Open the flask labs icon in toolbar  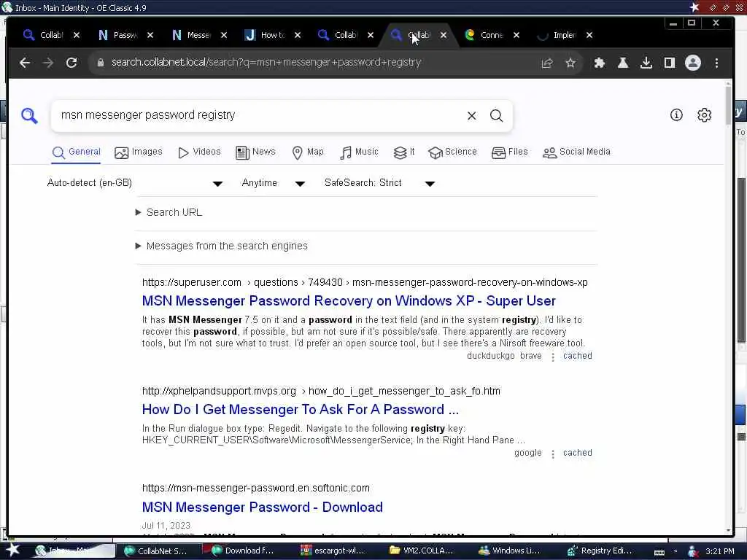[623, 63]
